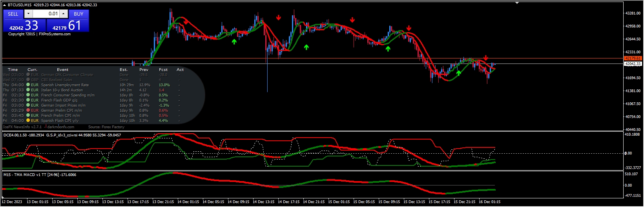Click the rightmost red down arrow signal

coord(486,58)
